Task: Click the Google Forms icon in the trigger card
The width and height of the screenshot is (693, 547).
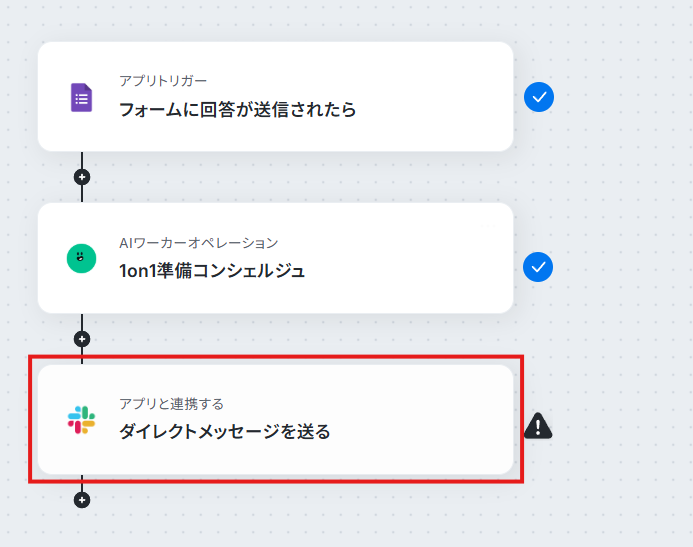Action: pos(81,97)
